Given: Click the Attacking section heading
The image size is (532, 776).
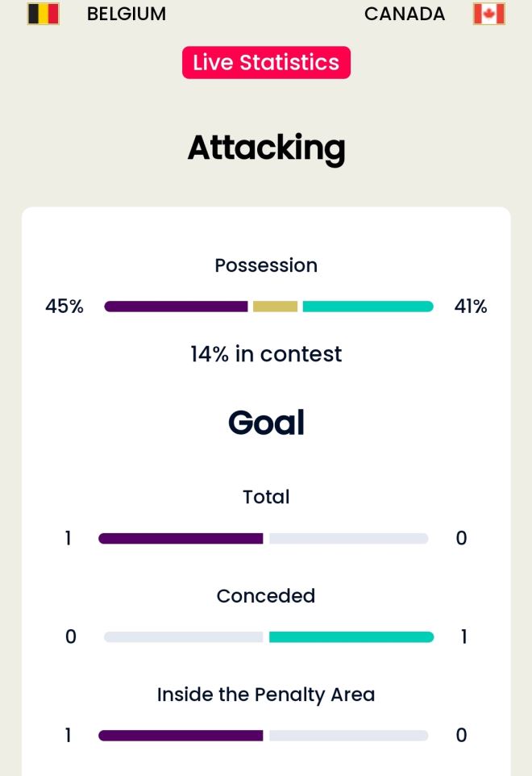Looking at the screenshot, I should [x=266, y=148].
